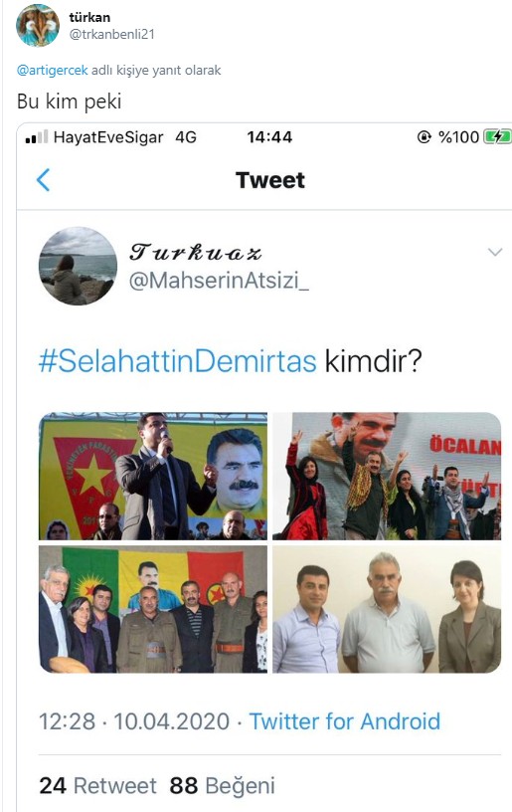View the 24 Retweet list
512x812 pixels.
coord(97,785)
